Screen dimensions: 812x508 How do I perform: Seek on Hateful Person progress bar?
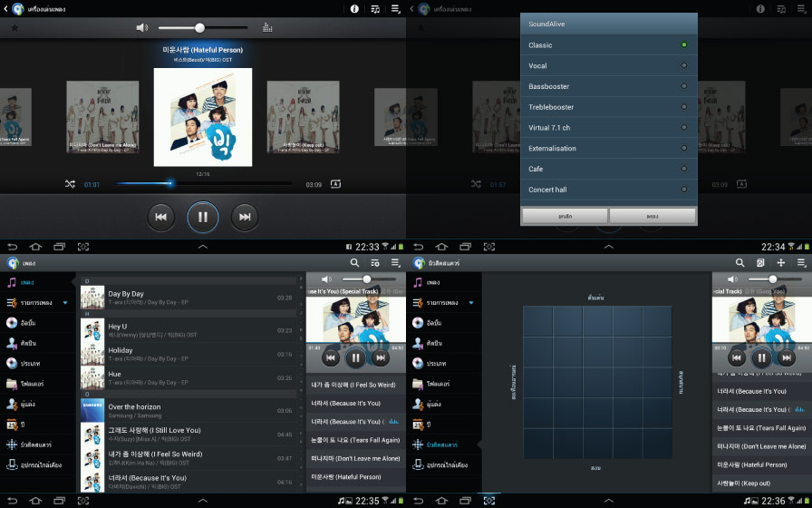point(203,183)
